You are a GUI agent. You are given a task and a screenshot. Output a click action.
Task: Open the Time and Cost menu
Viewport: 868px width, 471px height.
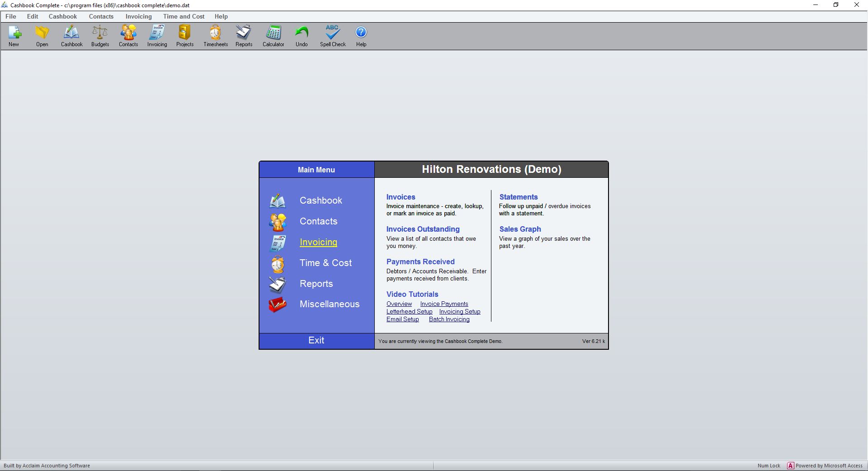point(184,16)
